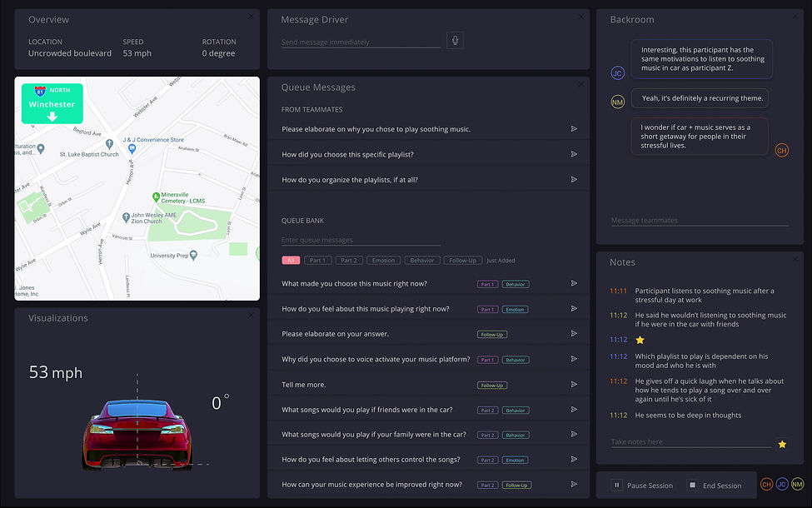
Task: Close the Backroom panel
Action: point(795,17)
